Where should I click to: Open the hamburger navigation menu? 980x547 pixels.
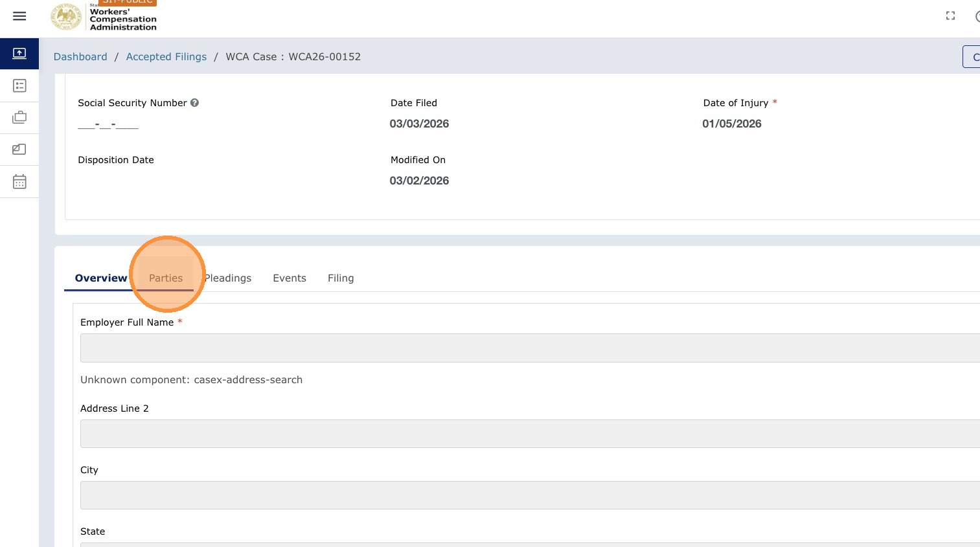coord(19,16)
